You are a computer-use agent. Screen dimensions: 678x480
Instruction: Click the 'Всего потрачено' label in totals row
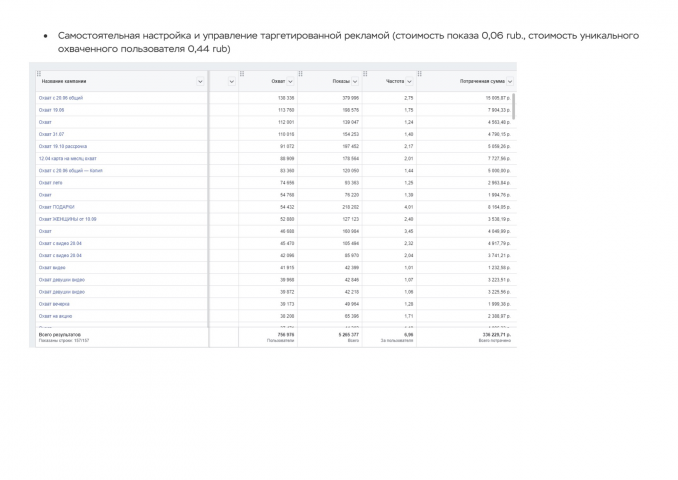click(x=495, y=341)
